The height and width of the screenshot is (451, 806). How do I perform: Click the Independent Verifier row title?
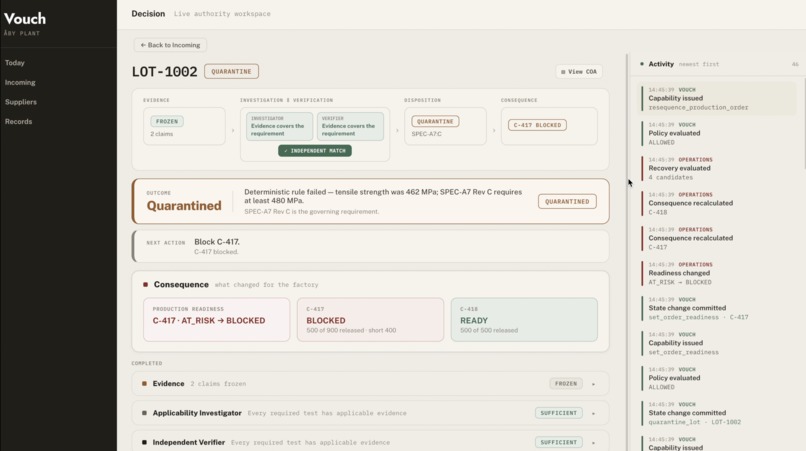pos(189,442)
